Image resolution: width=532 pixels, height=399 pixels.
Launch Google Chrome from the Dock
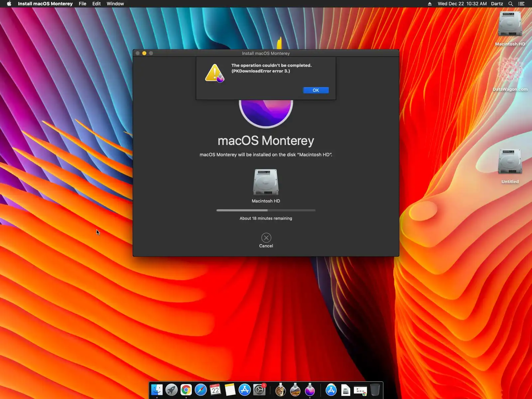186,390
